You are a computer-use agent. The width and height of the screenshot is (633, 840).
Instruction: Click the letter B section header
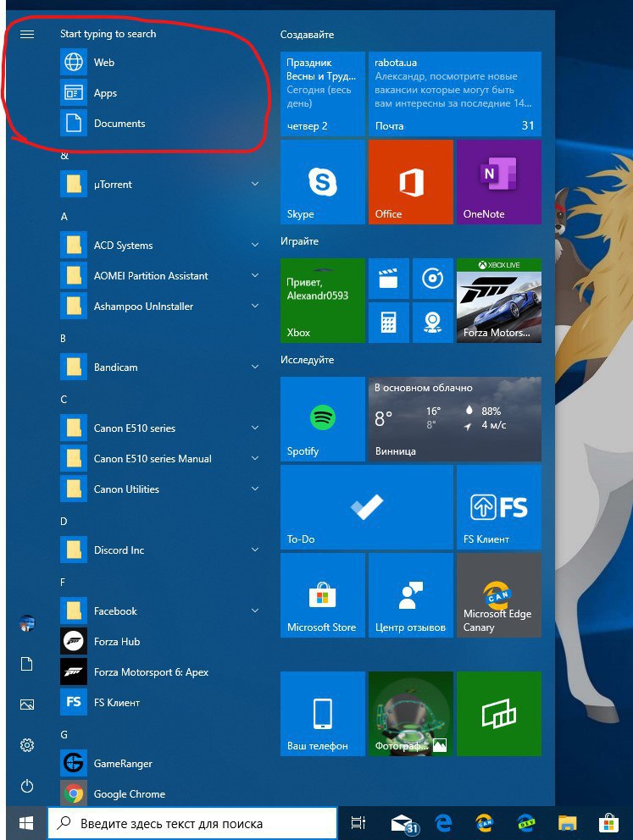[x=64, y=338]
